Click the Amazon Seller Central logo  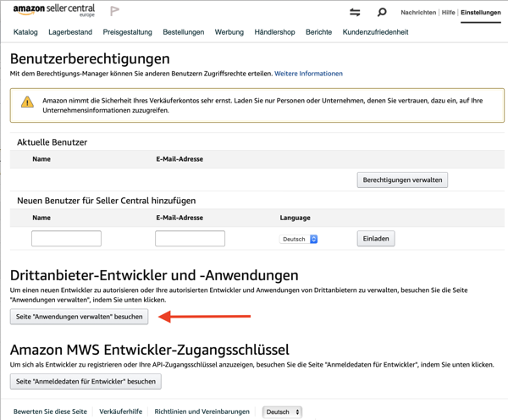coord(54,10)
